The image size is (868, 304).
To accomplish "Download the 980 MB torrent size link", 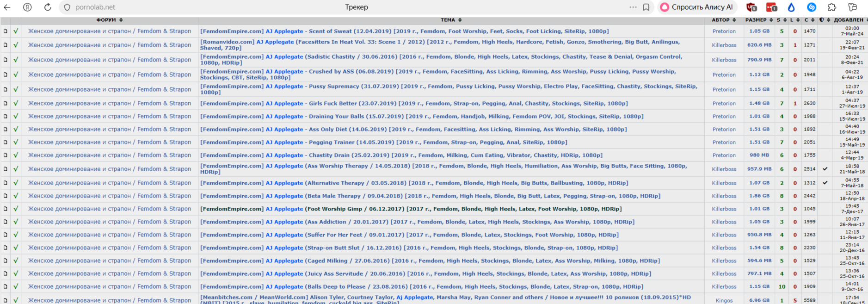I will (759, 155).
